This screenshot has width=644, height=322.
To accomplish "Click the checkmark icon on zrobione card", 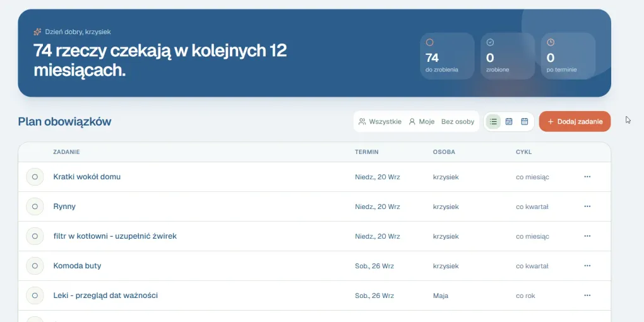I will point(490,42).
